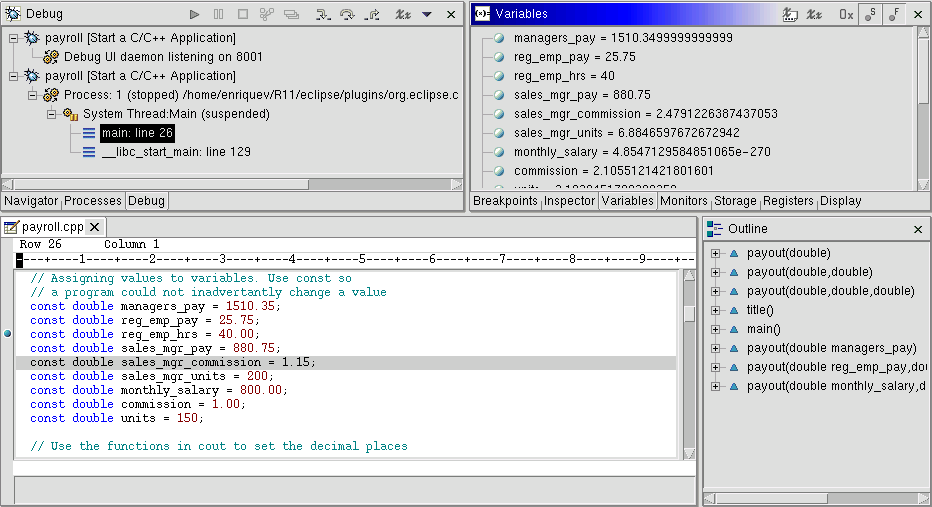Click the Disconnect icon in Debug toolbar

click(267, 14)
